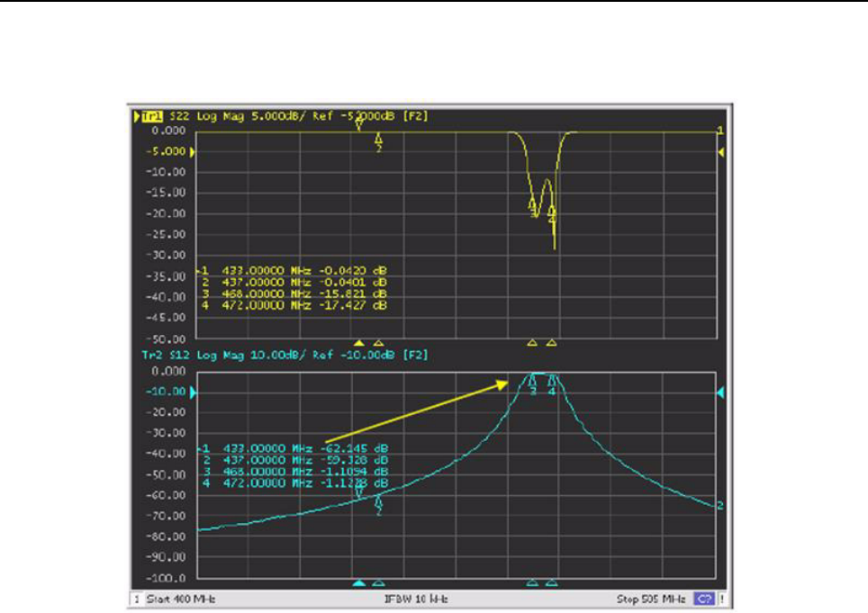Click the cyan marker 4 triangle on Tr2 frequency axis

(x=552, y=583)
